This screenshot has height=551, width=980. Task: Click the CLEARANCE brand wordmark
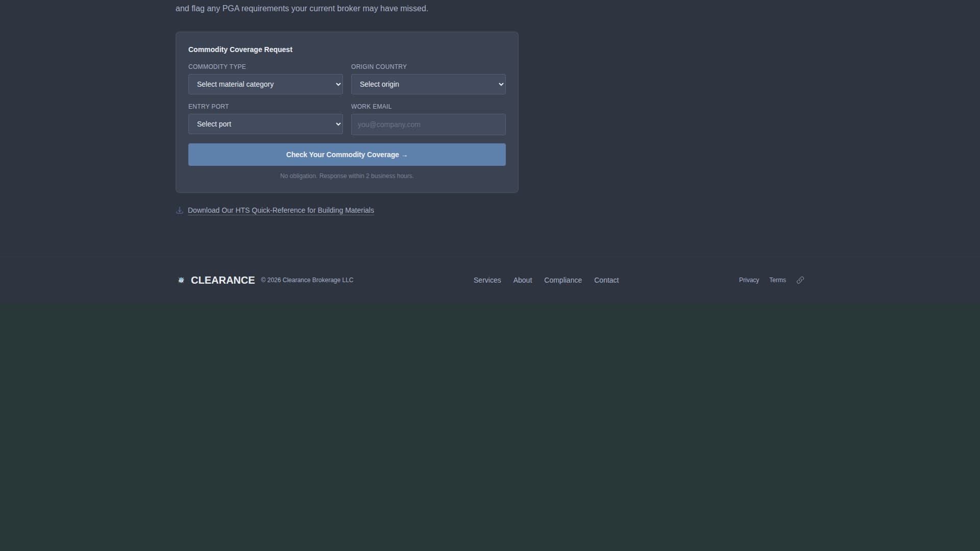coord(223,280)
